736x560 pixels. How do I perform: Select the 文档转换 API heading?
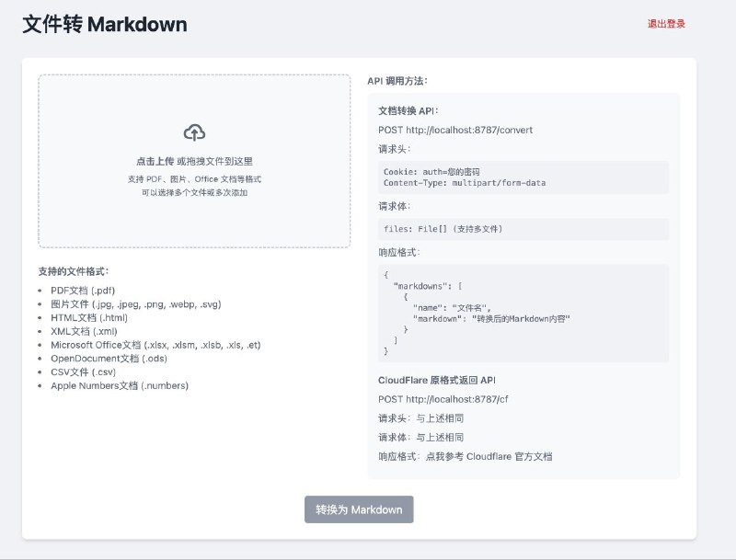point(411,109)
